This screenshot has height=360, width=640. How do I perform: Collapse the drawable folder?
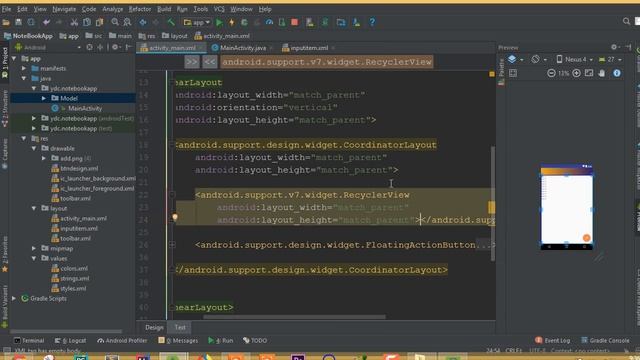coord(34,148)
